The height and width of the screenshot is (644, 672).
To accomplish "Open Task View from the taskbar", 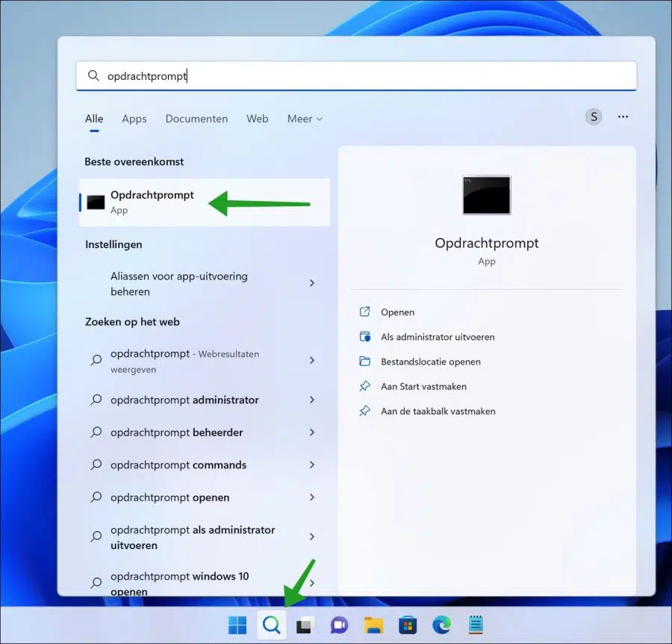I will (305, 625).
